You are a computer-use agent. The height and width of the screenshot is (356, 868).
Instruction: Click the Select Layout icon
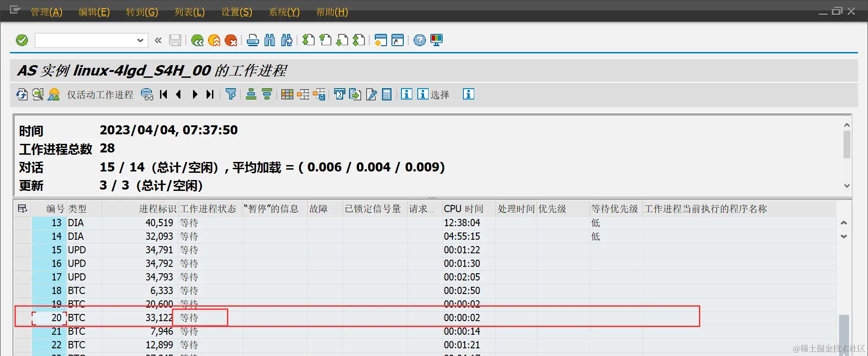pyautogui.click(x=303, y=94)
